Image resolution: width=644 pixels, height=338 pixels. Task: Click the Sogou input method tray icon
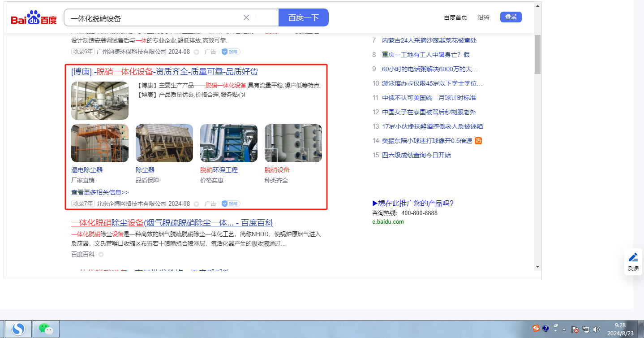click(x=536, y=328)
